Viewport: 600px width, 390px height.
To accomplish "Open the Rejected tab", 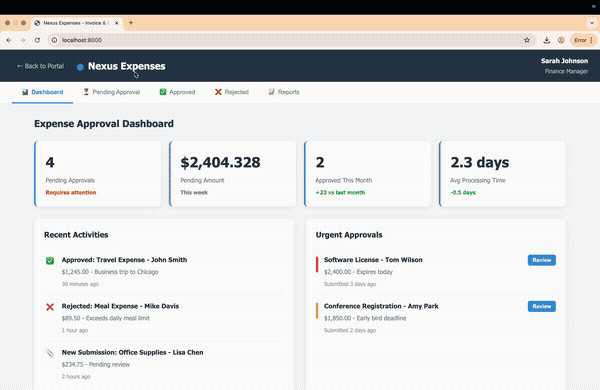I will tap(232, 92).
